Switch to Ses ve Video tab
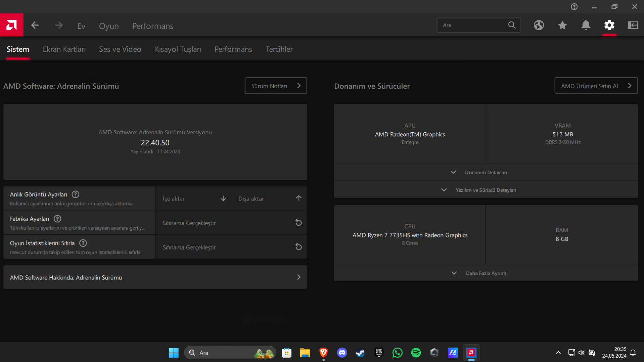This screenshot has height=362, width=644. click(120, 49)
